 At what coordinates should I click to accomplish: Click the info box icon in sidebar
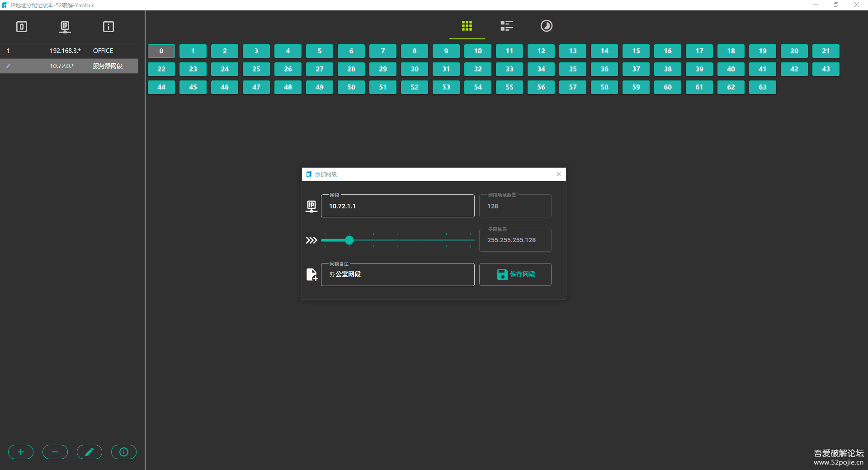click(x=108, y=27)
